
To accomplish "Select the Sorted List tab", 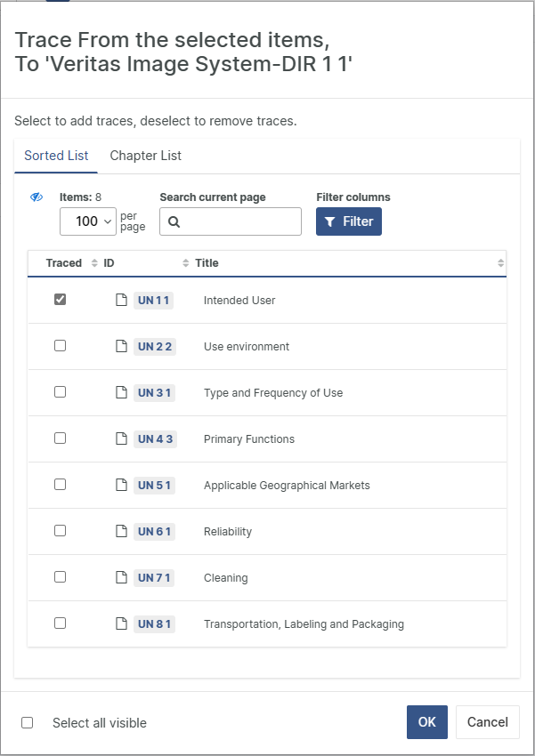I will [56, 156].
